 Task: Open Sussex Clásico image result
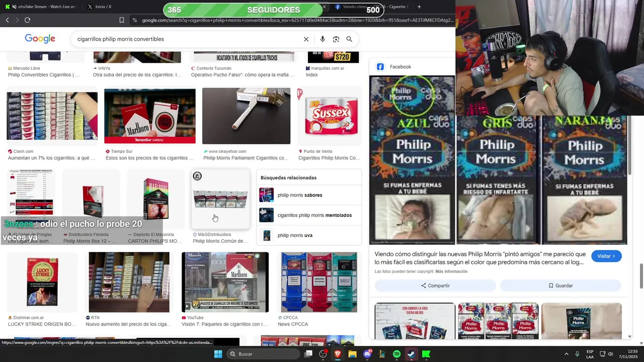tap(329, 116)
